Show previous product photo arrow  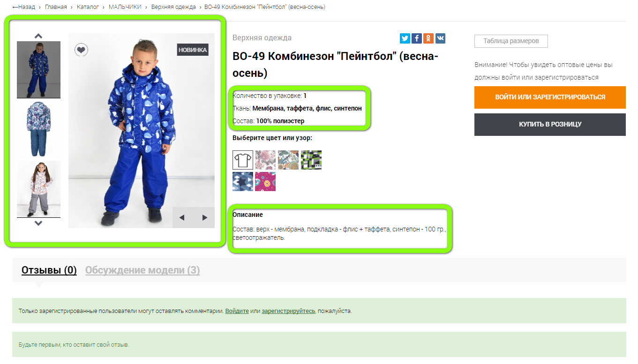(x=183, y=217)
